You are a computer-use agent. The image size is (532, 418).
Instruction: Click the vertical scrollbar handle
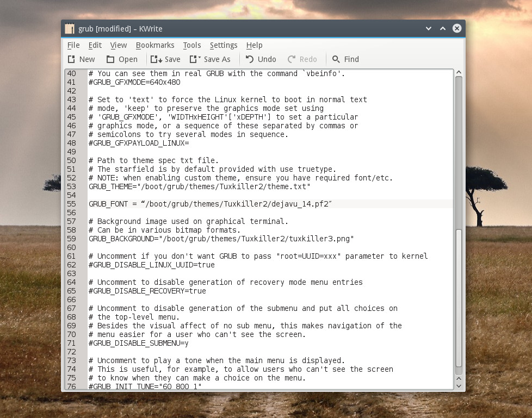pos(459,298)
